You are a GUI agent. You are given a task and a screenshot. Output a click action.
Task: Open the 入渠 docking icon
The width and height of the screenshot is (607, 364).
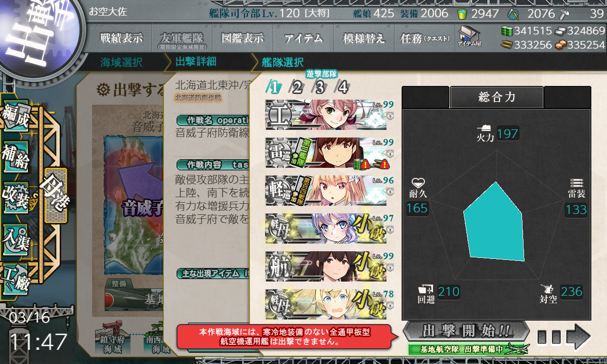(16, 238)
